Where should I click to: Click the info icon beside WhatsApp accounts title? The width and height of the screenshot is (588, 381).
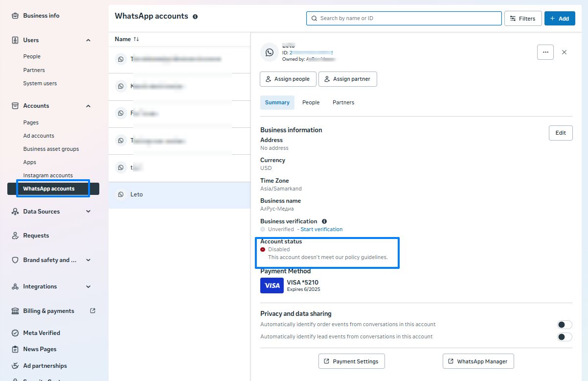pyautogui.click(x=195, y=17)
